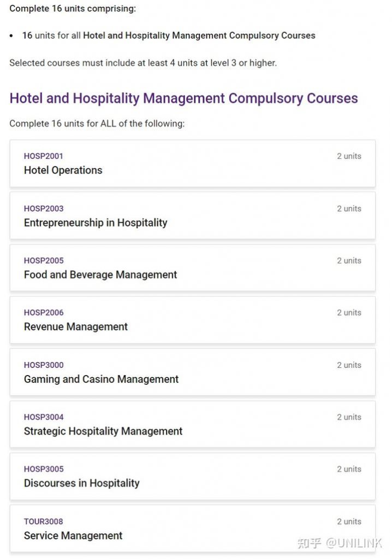Click Gaming and Casino Management title
This screenshot has width=392, height=559.
(x=102, y=379)
